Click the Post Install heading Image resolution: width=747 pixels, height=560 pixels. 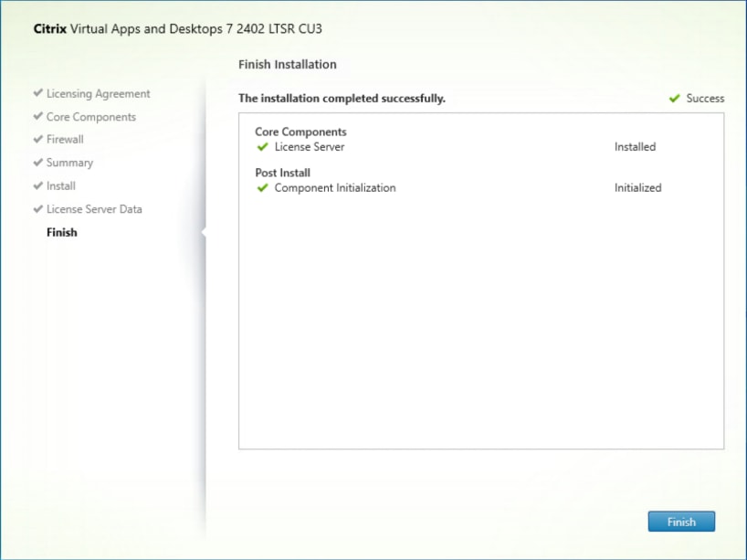coord(282,173)
